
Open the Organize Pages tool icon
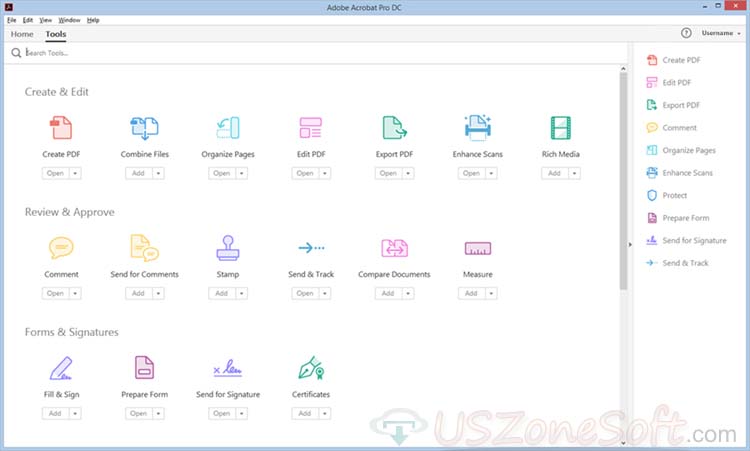tap(228, 128)
